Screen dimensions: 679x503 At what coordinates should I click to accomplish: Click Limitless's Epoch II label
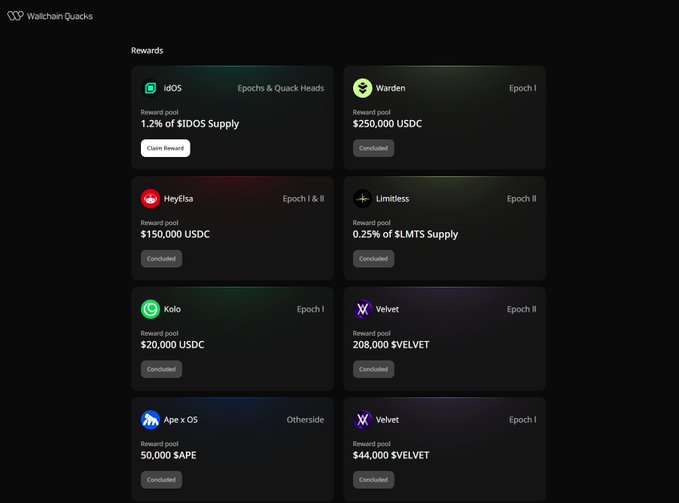tap(521, 199)
